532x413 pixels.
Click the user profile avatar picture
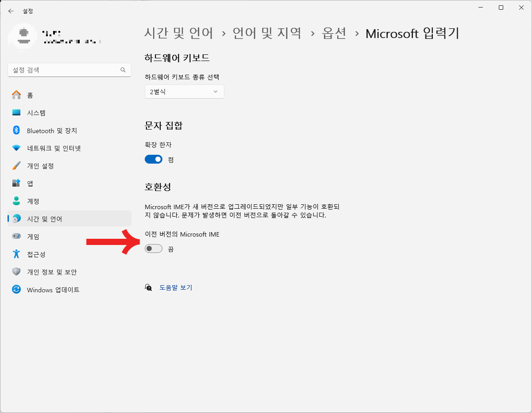point(22,36)
